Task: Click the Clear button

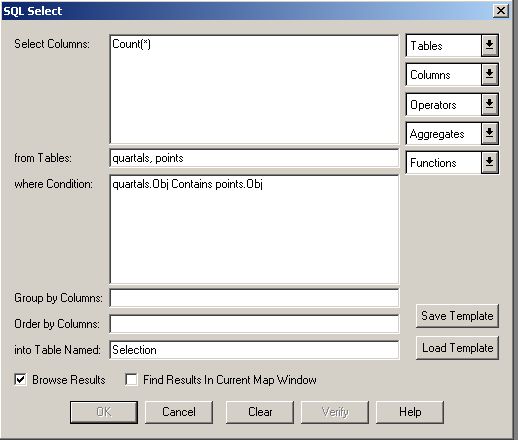Action: pos(260,412)
